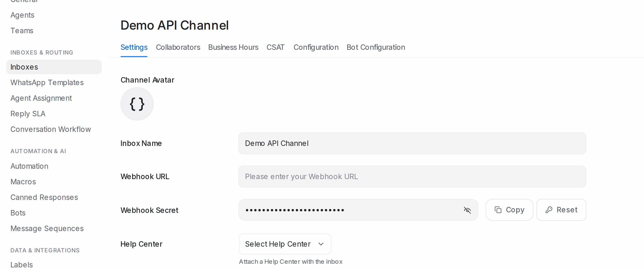Click the Demo API Channel page heading
644x270 pixels.
(175, 25)
